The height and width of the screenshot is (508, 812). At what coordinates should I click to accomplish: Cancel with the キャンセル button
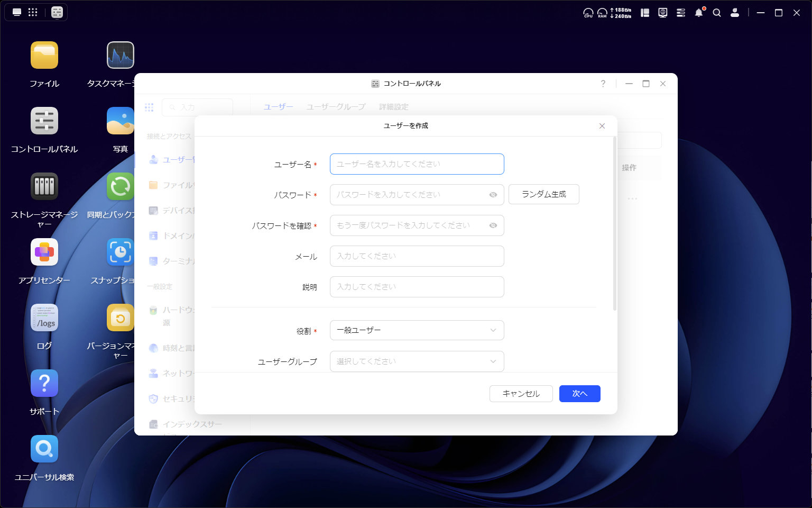point(521,394)
